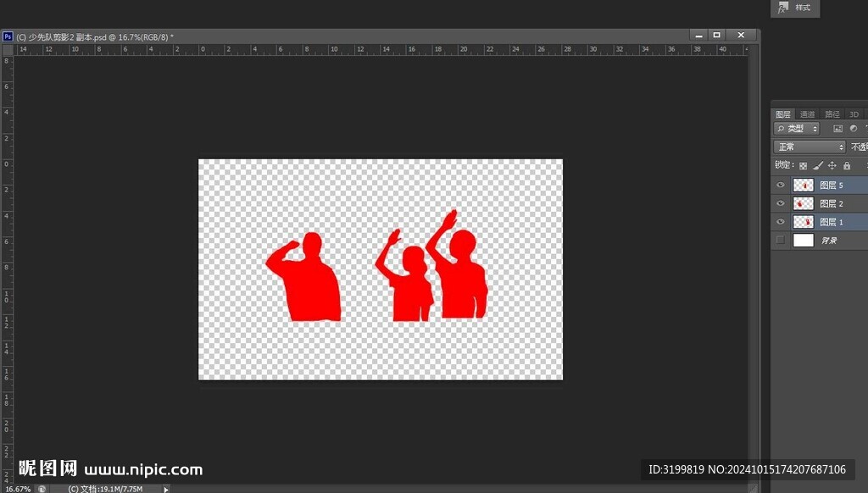Switch to the 图层 tab

783,114
